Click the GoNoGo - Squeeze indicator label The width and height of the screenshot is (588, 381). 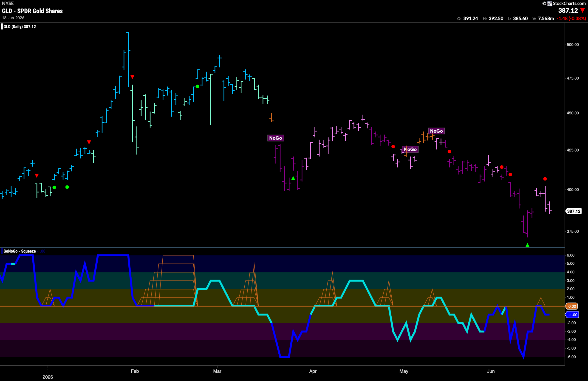[x=20, y=251]
